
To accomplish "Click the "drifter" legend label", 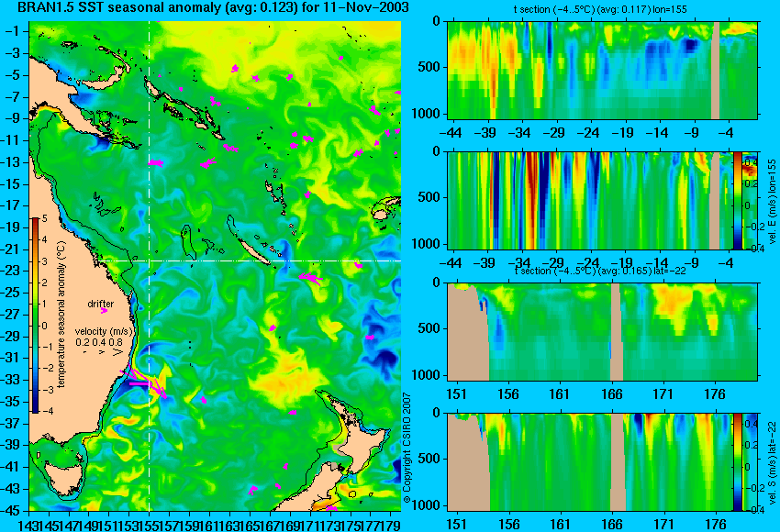I will [101, 304].
